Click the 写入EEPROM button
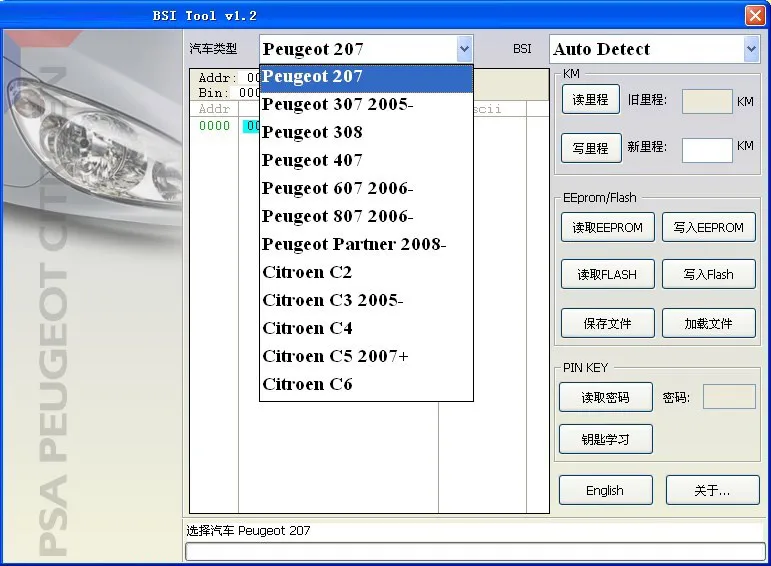This screenshot has width=771, height=566. coord(709,227)
